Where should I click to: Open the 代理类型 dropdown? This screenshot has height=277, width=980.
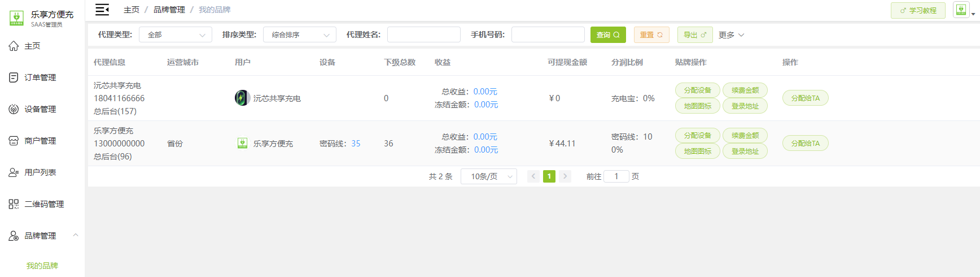coord(176,34)
